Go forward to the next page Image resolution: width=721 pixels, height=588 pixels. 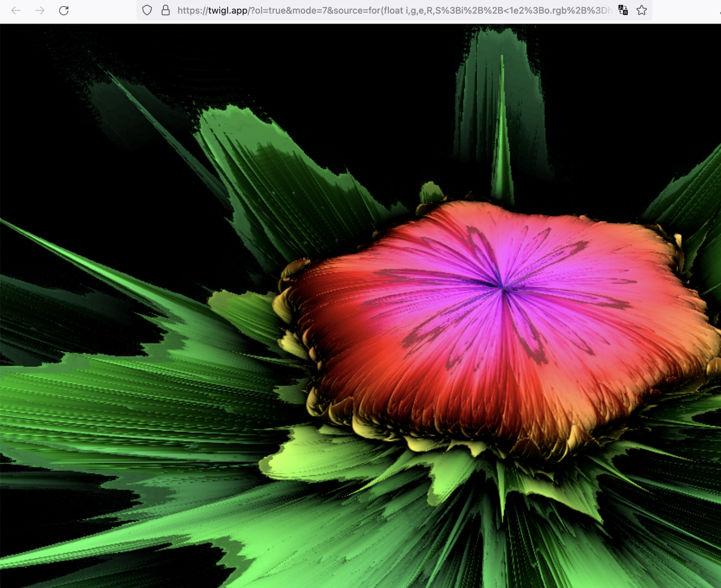(x=40, y=10)
